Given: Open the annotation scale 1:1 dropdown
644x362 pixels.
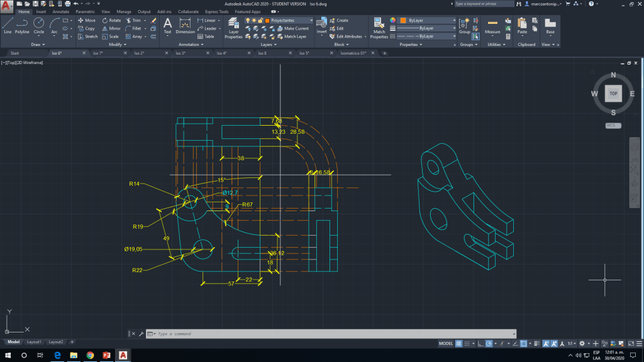Looking at the screenshot, I should pos(571,344).
